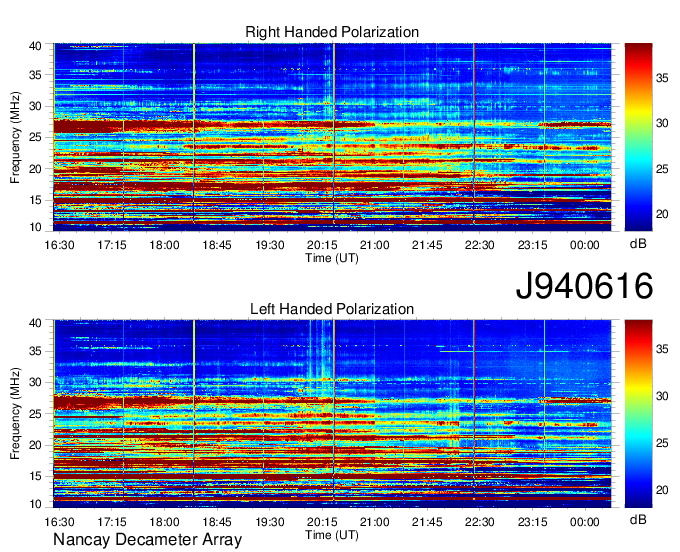The width and height of the screenshot is (680, 552).
Task: Click the '16:30' time tick of the Left Handed plot
Action: pos(59,522)
